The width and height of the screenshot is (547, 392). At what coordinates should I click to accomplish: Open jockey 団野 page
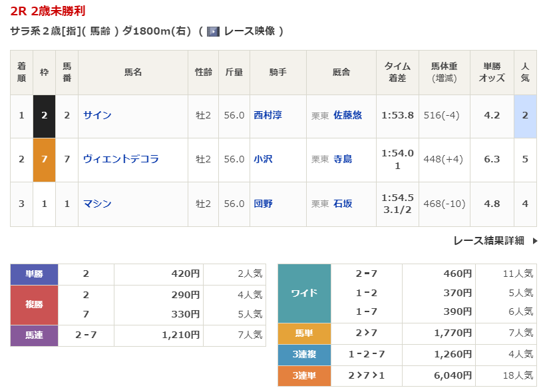point(263,204)
